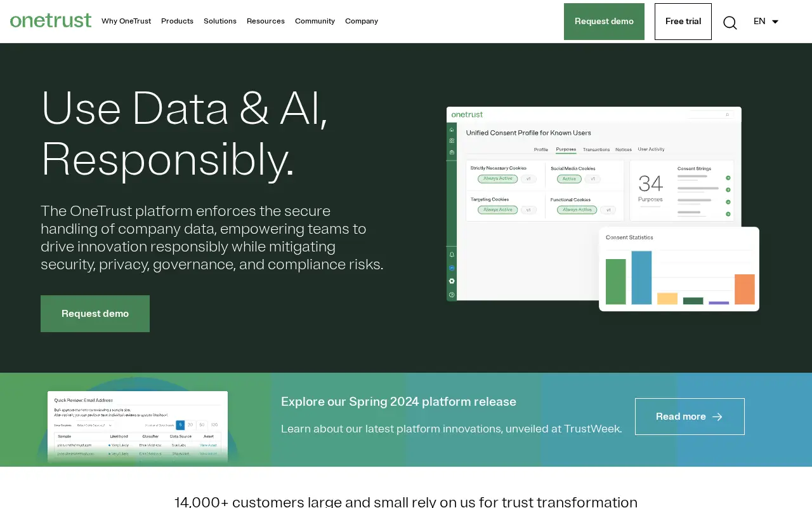The width and height of the screenshot is (812, 508).
Task: Click the Active pill under Social Media Cookies
Action: pyautogui.click(x=569, y=179)
